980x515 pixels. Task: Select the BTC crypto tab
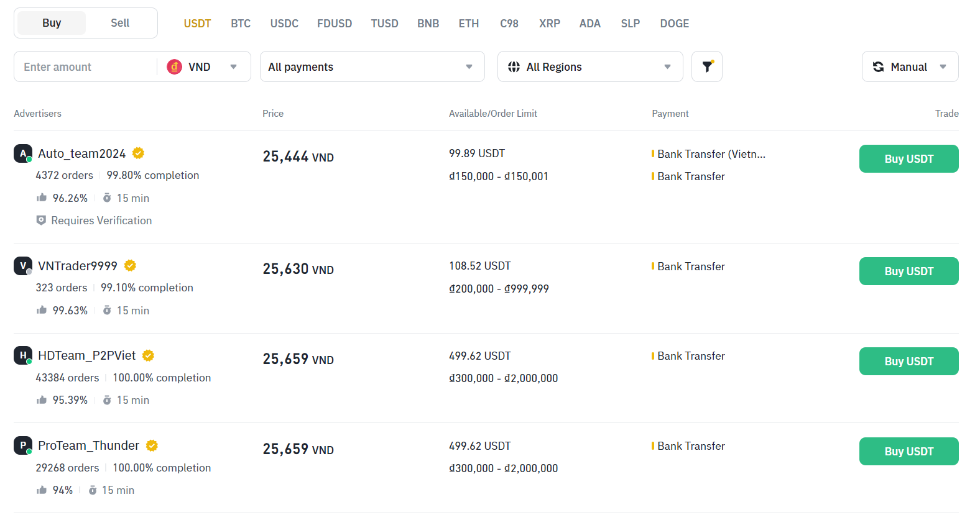tap(241, 24)
